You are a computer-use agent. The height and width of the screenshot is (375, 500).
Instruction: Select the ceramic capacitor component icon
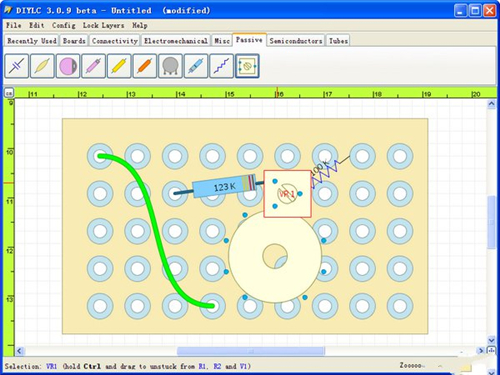pyautogui.click(x=17, y=66)
